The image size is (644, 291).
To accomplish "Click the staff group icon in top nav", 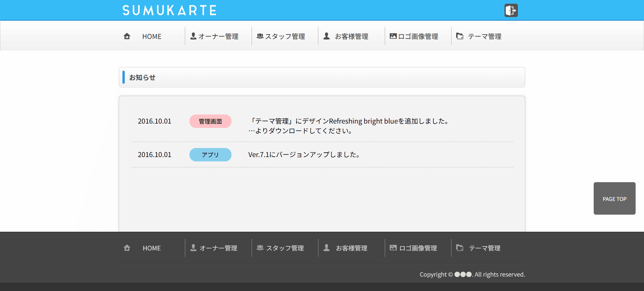I will click(x=260, y=36).
